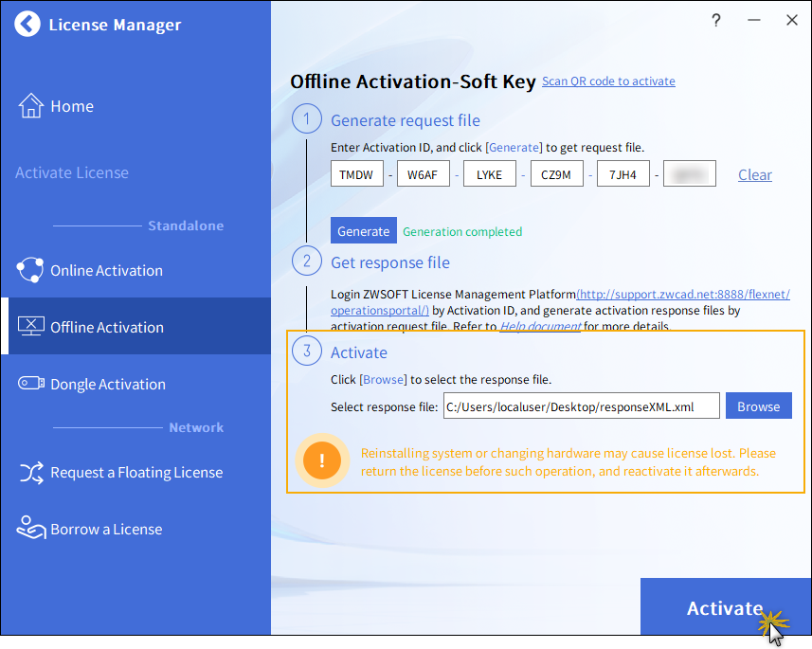Click the Clear link for Activation ID

[754, 174]
